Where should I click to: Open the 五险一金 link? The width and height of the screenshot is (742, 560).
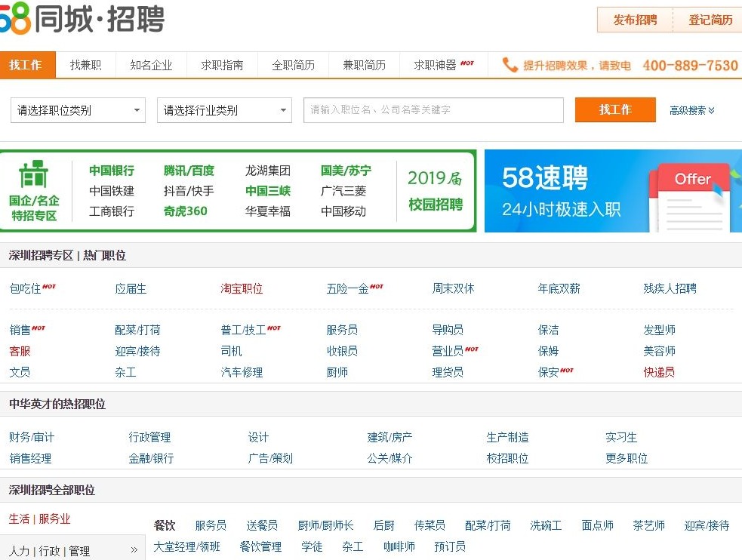[x=347, y=288]
